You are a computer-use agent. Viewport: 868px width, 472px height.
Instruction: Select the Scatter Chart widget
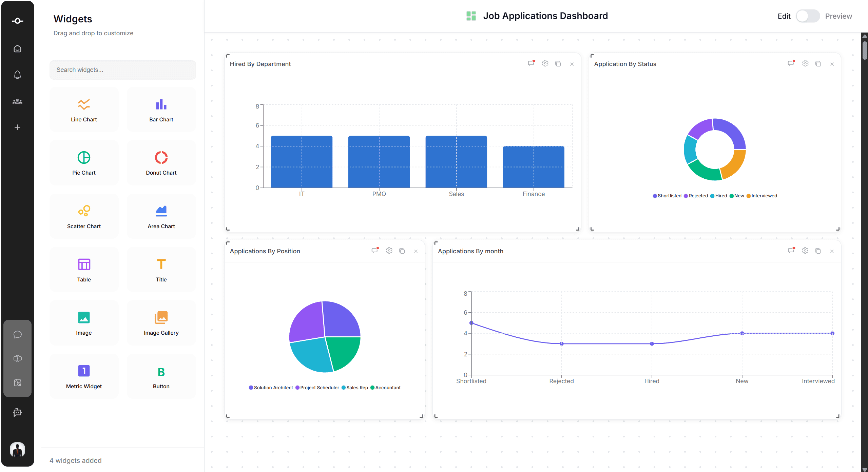[84, 216]
